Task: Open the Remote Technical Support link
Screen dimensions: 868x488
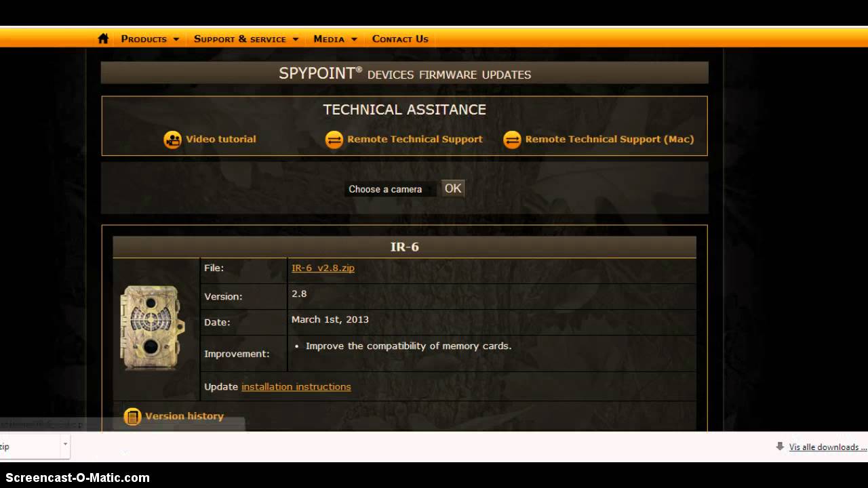Action: click(415, 139)
